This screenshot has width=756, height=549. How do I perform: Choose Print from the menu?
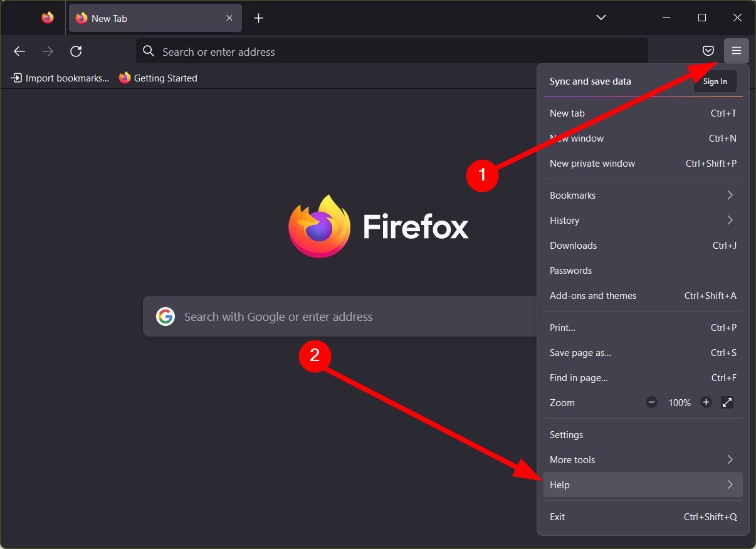(x=643, y=328)
